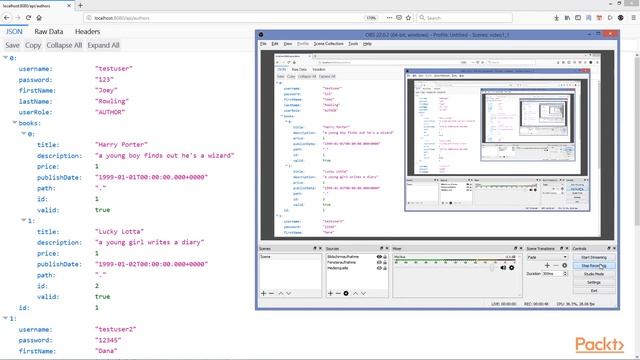The height and width of the screenshot is (360, 640).
Task: Remove selected scene in OBS Scenes panel
Action: 271,293
